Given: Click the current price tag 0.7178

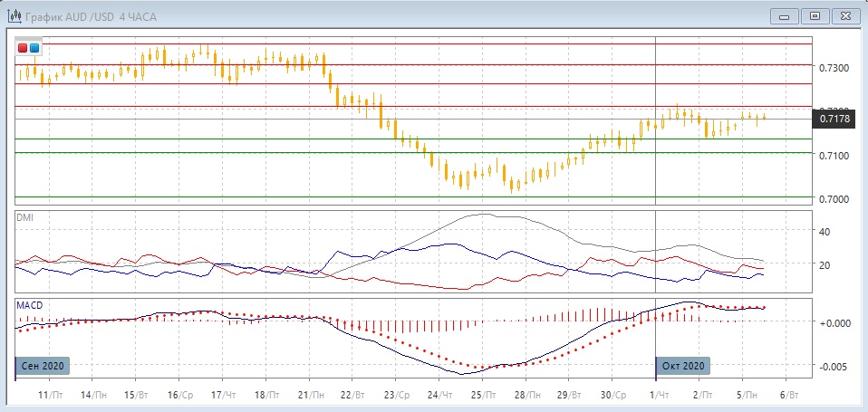Looking at the screenshot, I should point(834,119).
